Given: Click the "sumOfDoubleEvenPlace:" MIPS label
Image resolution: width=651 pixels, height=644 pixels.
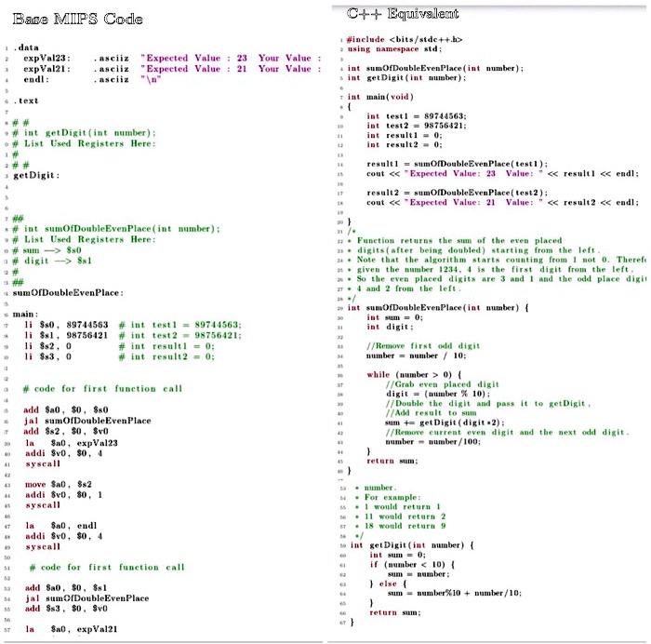Looking at the screenshot, I should 68,293.
